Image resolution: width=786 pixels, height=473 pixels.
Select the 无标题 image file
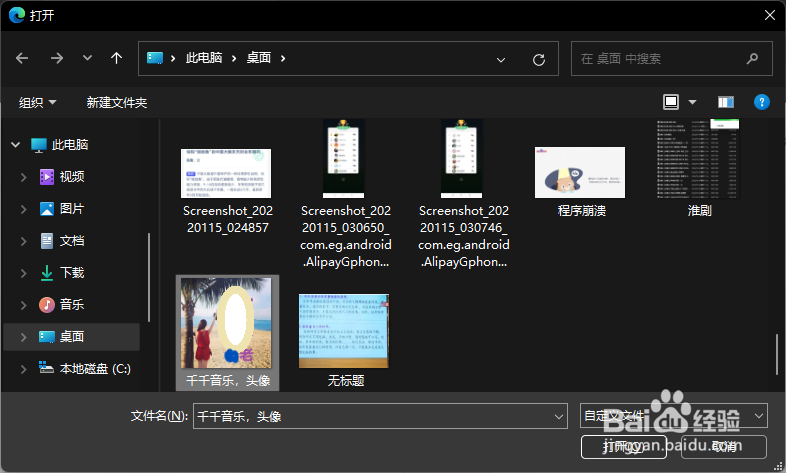coord(344,331)
